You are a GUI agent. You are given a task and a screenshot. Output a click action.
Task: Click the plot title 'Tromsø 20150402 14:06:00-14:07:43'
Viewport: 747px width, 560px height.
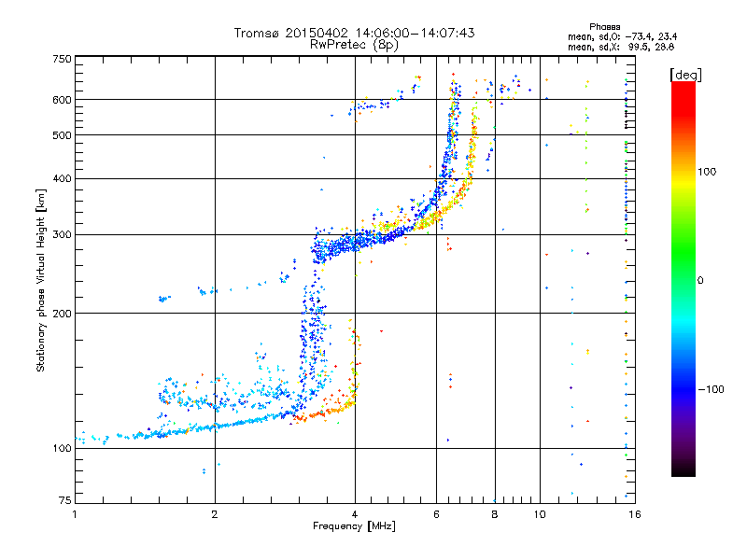[x=354, y=33]
